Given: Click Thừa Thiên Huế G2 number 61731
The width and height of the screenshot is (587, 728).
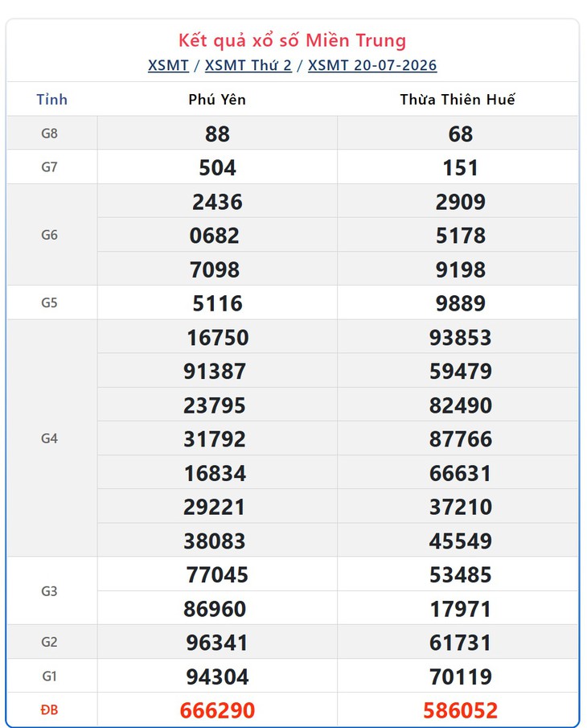Looking at the screenshot, I should (460, 643).
